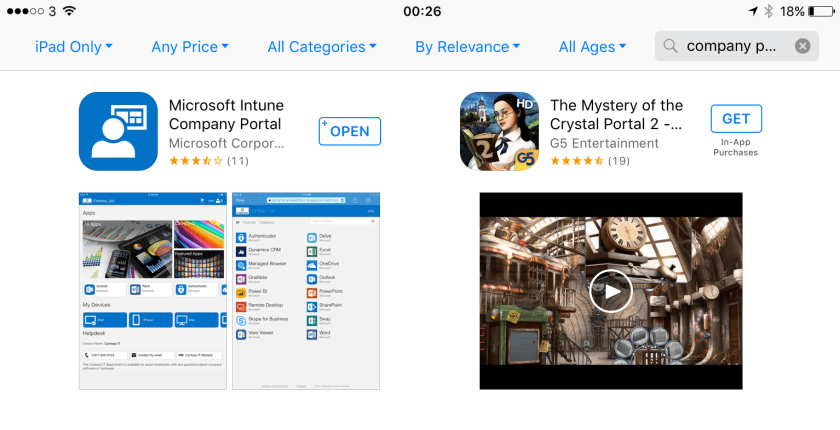Tap the Bluetooth icon in status bar
Screen dimensions: 840x430
(768, 11)
